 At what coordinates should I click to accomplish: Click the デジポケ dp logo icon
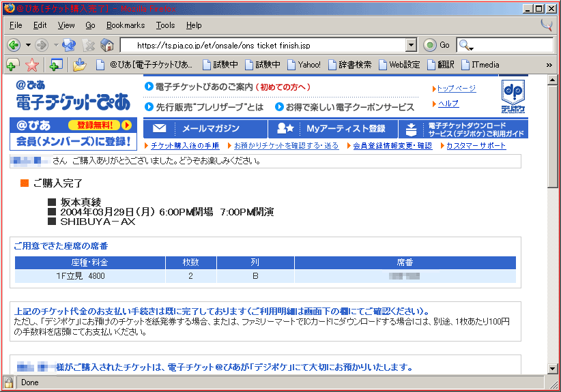pyautogui.click(x=513, y=96)
